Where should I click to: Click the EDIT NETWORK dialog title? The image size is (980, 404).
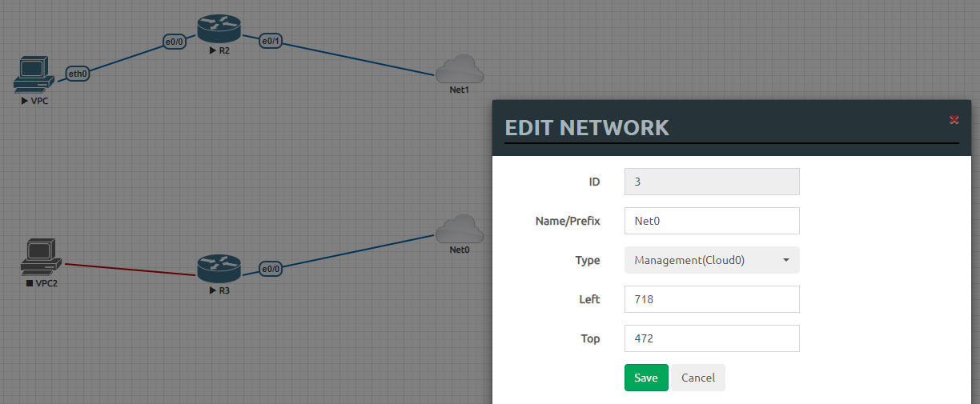(x=587, y=127)
